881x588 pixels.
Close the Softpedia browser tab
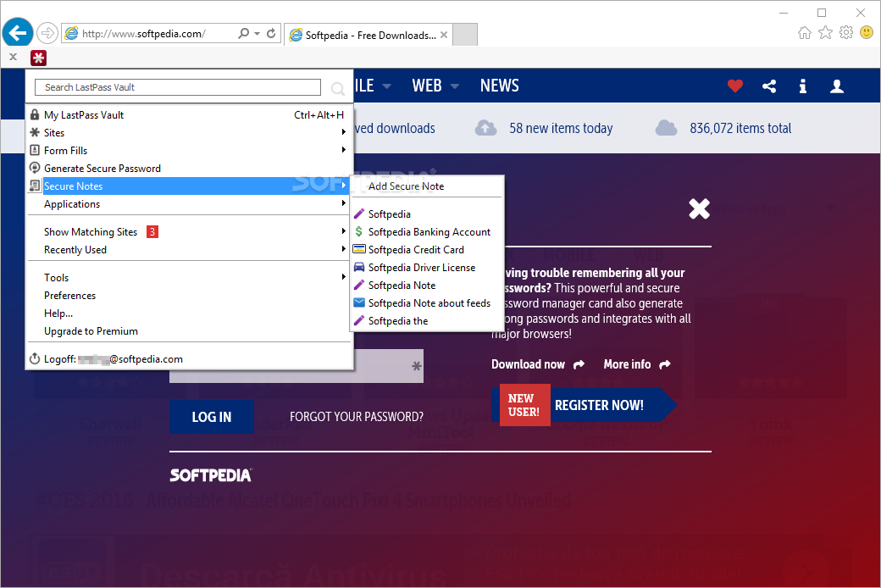point(444,35)
